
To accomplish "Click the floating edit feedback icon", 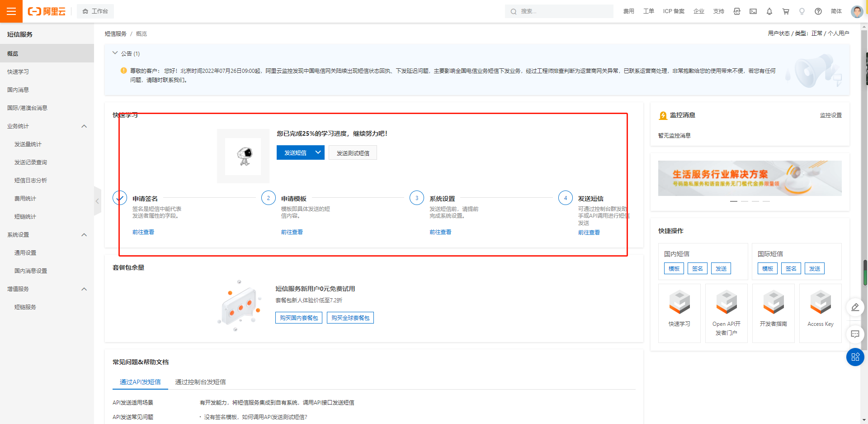I will click(855, 308).
